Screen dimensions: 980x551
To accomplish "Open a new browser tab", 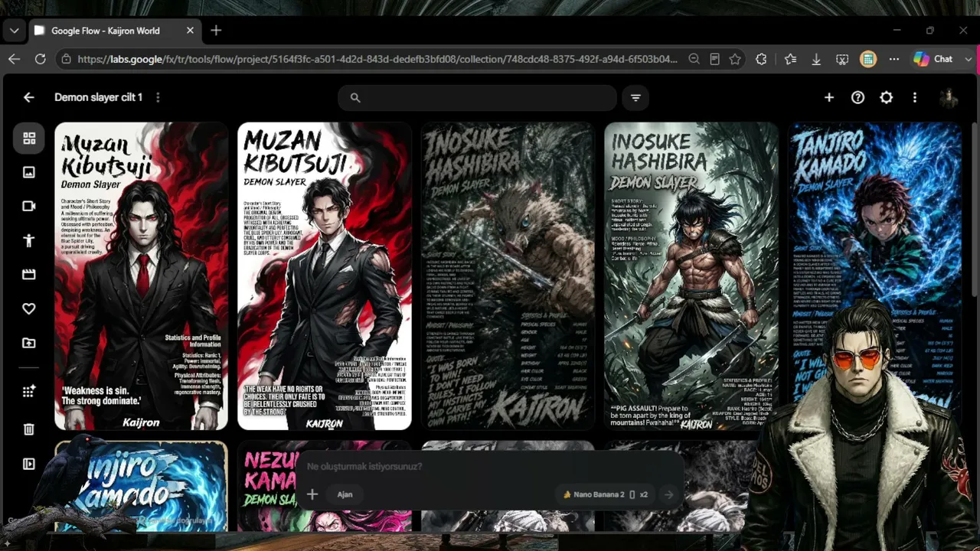I will tap(216, 31).
